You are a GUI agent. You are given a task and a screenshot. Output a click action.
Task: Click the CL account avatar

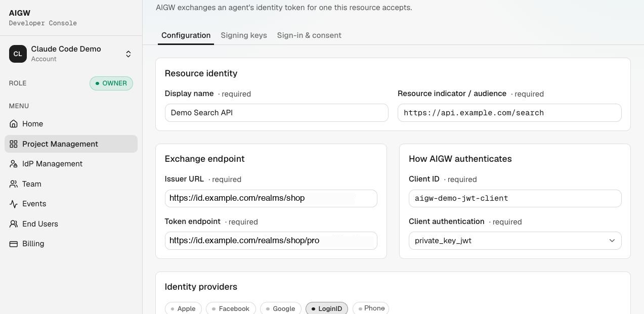pyautogui.click(x=18, y=54)
